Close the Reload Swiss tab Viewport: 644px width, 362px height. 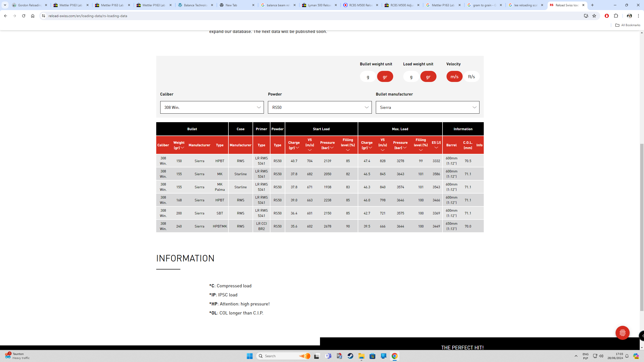point(583,5)
